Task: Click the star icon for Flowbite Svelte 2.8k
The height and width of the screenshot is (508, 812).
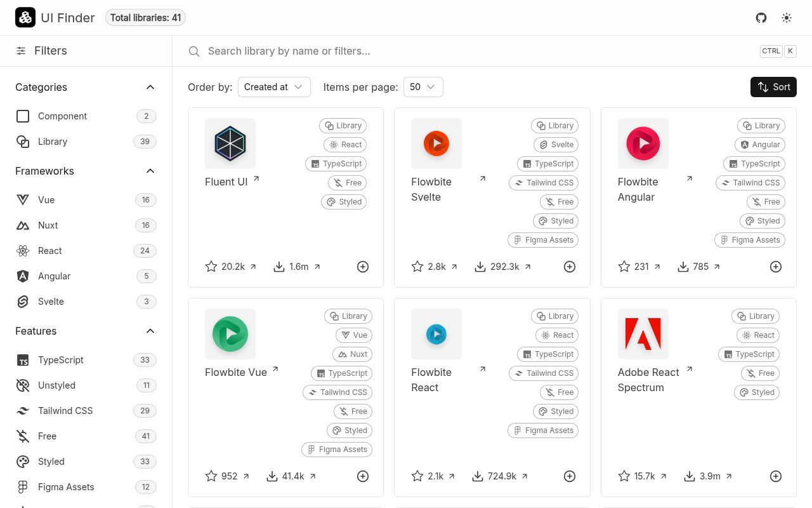Action: pos(417,267)
